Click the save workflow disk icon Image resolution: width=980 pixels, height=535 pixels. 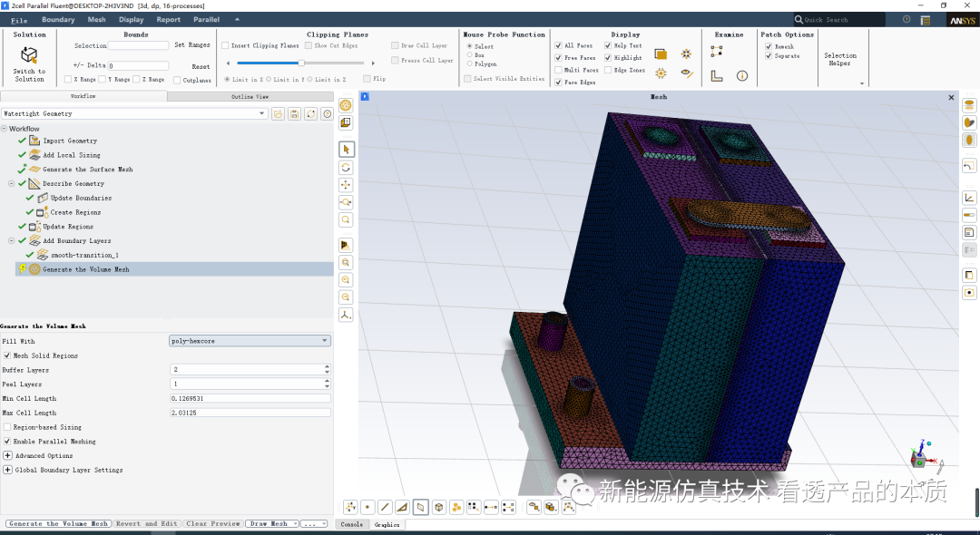[294, 114]
